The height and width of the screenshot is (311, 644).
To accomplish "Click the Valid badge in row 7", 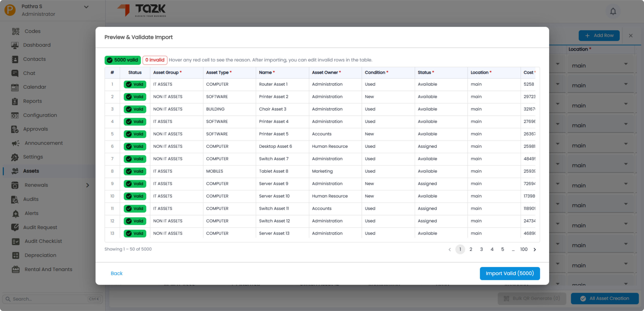I will pos(135,159).
